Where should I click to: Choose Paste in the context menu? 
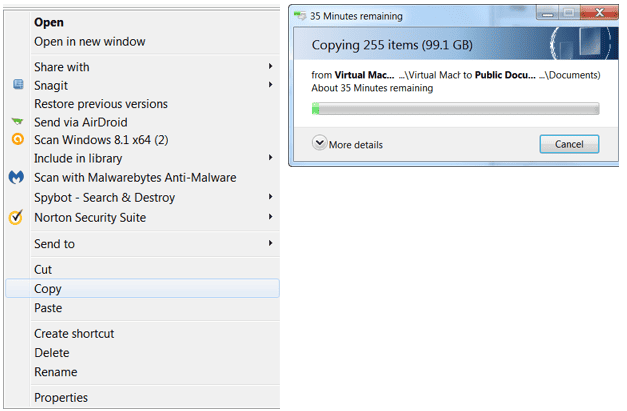[48, 308]
